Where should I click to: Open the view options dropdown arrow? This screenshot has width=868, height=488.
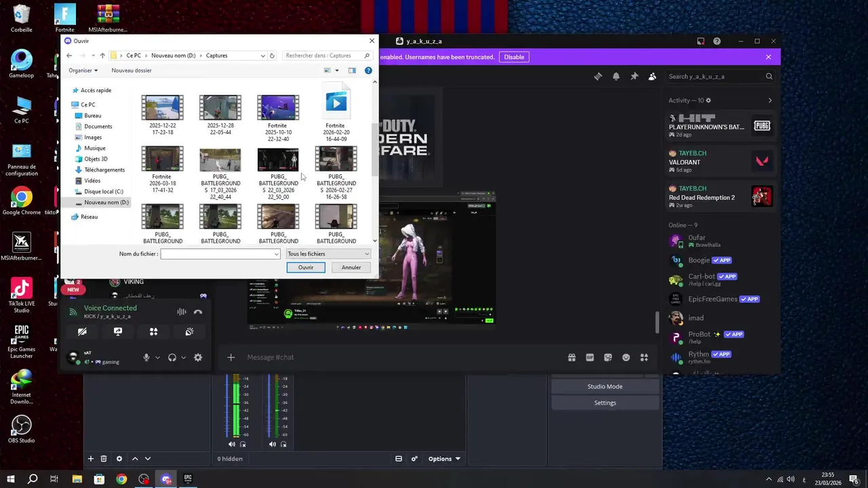point(337,70)
